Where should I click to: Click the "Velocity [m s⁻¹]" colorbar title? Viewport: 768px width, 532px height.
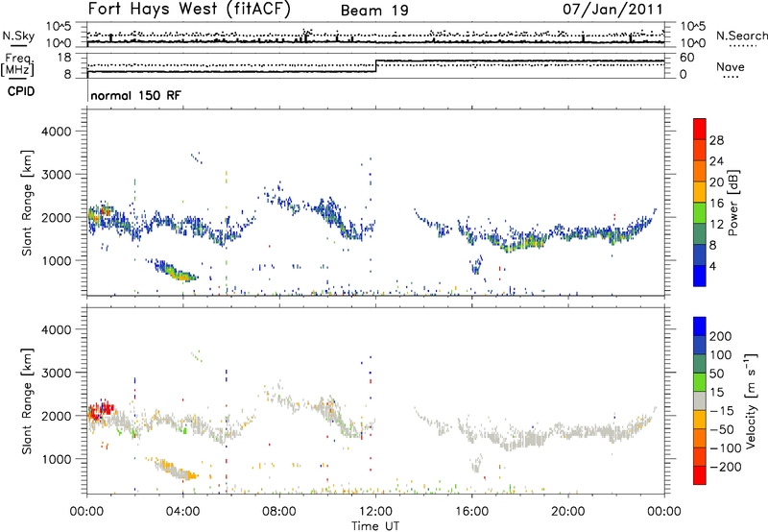[751, 400]
